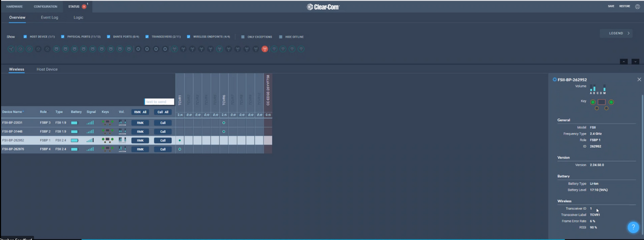Enable the Only Exceptions checkbox
Screen dimensions: 644x240
243,37
